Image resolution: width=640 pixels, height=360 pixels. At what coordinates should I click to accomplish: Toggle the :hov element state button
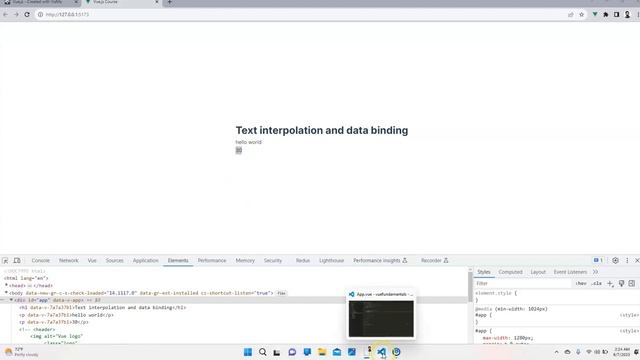point(581,283)
